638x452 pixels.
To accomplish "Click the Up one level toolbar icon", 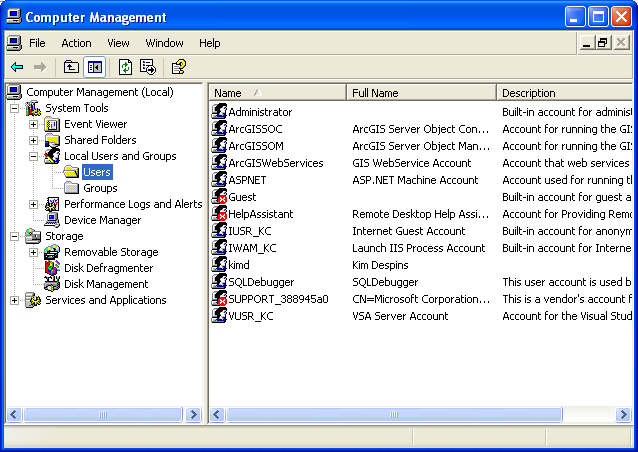I will 71,67.
